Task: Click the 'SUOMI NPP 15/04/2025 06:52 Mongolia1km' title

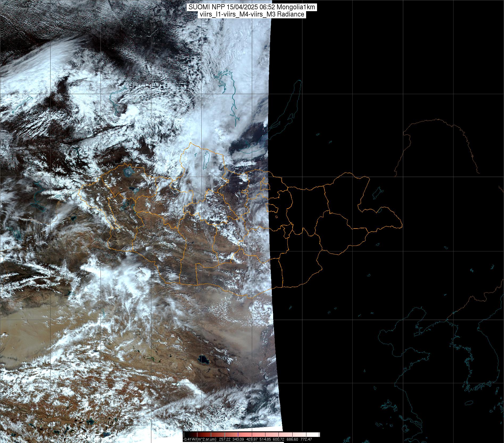Action: [252, 7]
